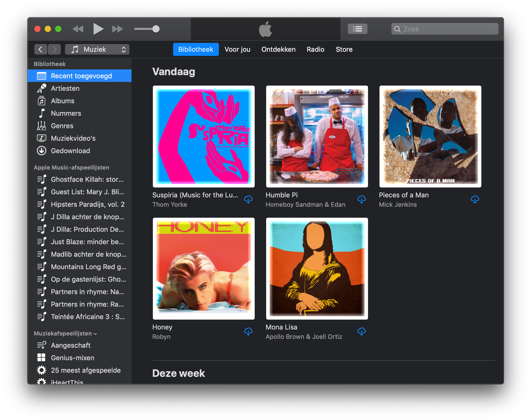This screenshot has height=420, width=531.
Task: Skip to previous track with rewind button
Action: coord(78,29)
